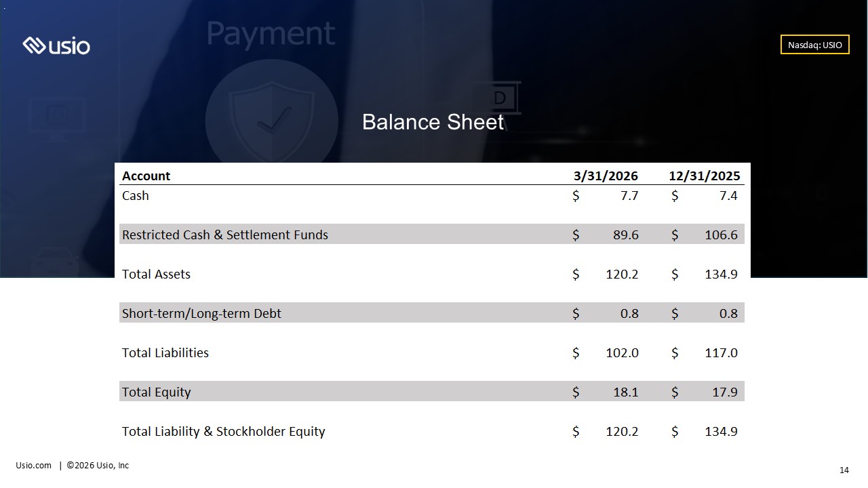Click the Total Equity row
Screen dimensions: 868x488
click(432, 392)
